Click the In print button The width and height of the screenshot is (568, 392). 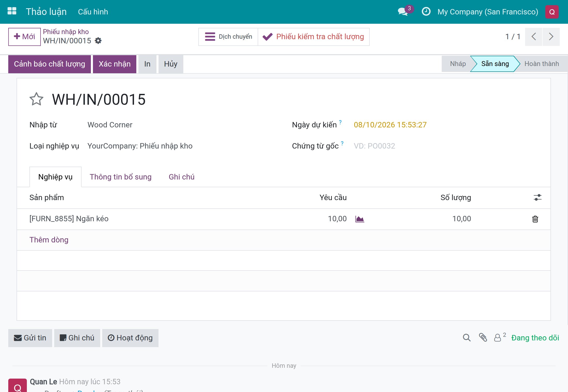point(147,64)
